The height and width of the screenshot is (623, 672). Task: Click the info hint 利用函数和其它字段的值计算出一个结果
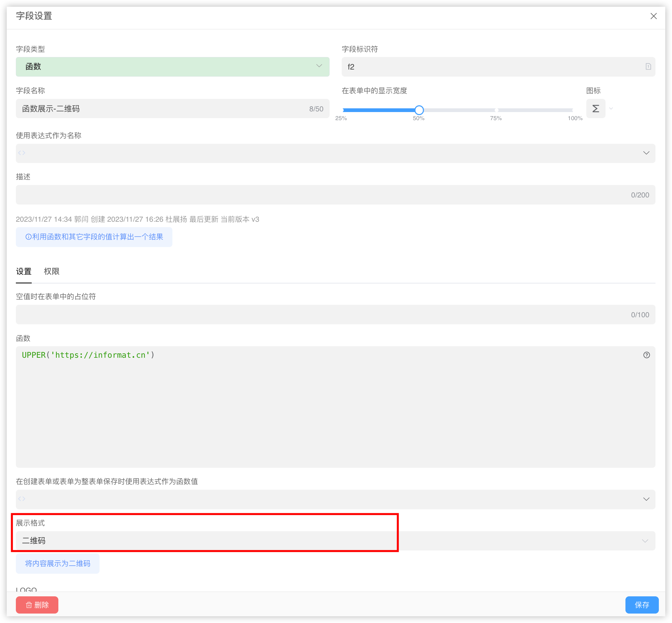(94, 237)
